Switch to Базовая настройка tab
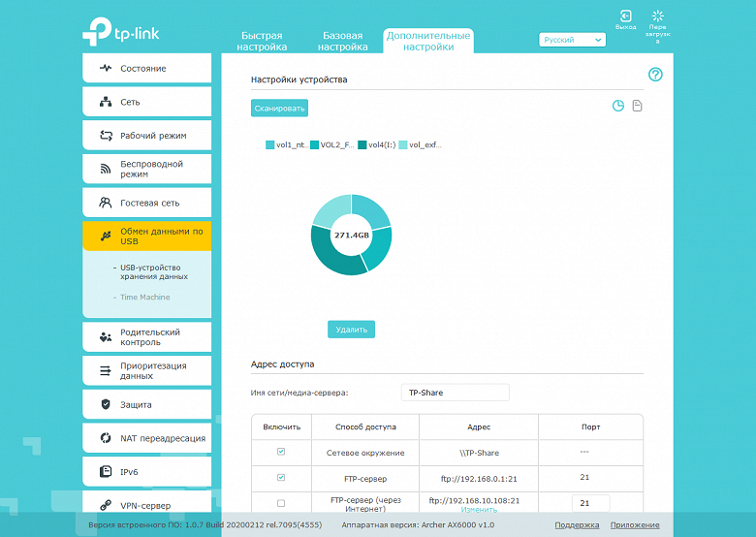This screenshot has width=756, height=537. (x=342, y=41)
